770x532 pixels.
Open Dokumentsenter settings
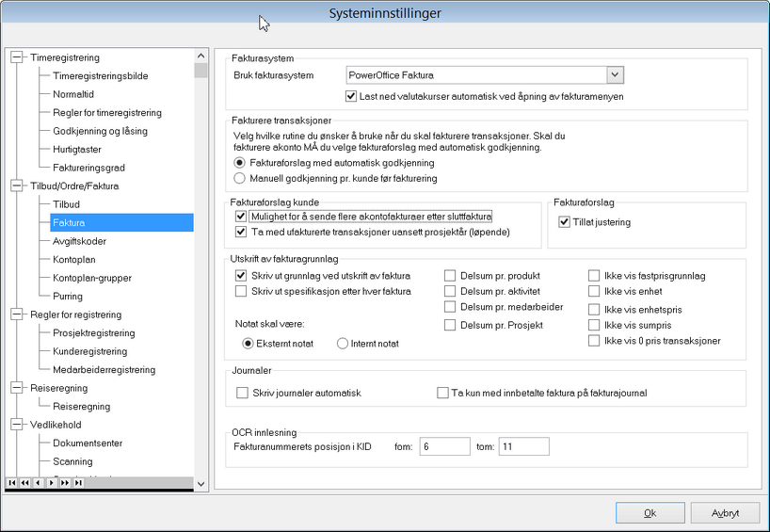point(88,443)
